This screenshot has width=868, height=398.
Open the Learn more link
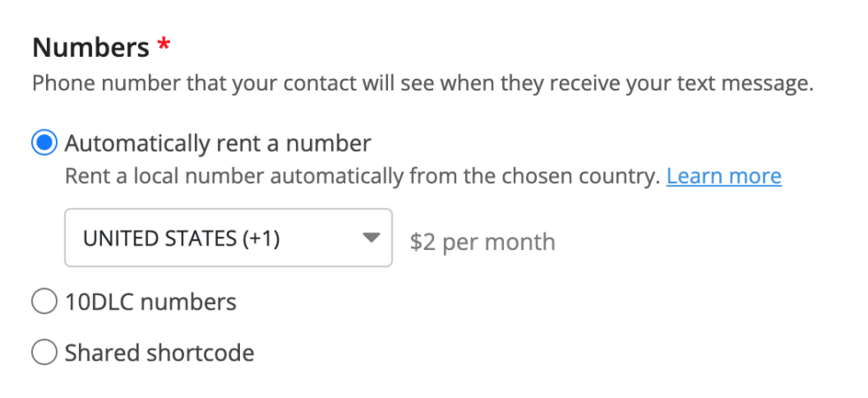tap(724, 176)
